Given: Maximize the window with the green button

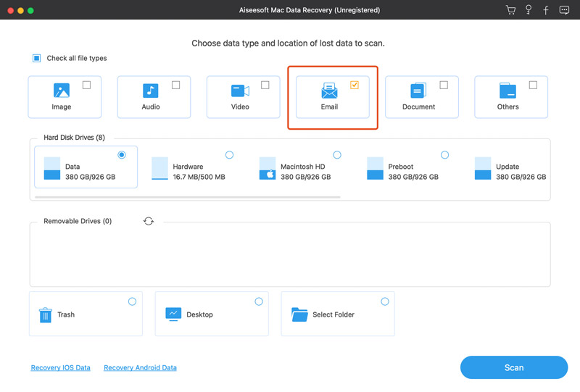Looking at the screenshot, I should pyautogui.click(x=30, y=10).
